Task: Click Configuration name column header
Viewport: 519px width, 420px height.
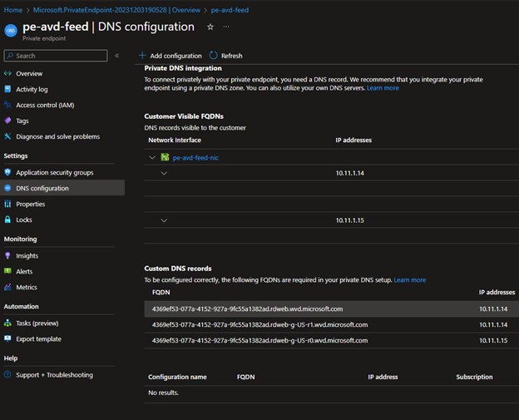Action: point(177,377)
